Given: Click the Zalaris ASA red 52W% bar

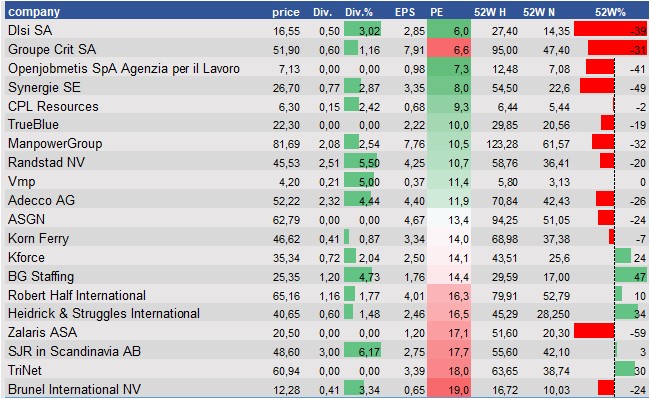Looking at the screenshot, I should click(594, 332).
